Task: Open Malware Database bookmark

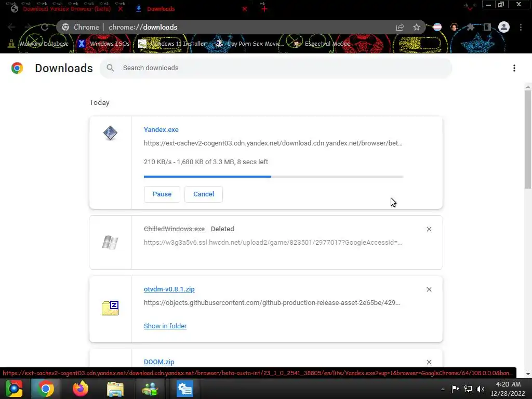Action: [39, 44]
